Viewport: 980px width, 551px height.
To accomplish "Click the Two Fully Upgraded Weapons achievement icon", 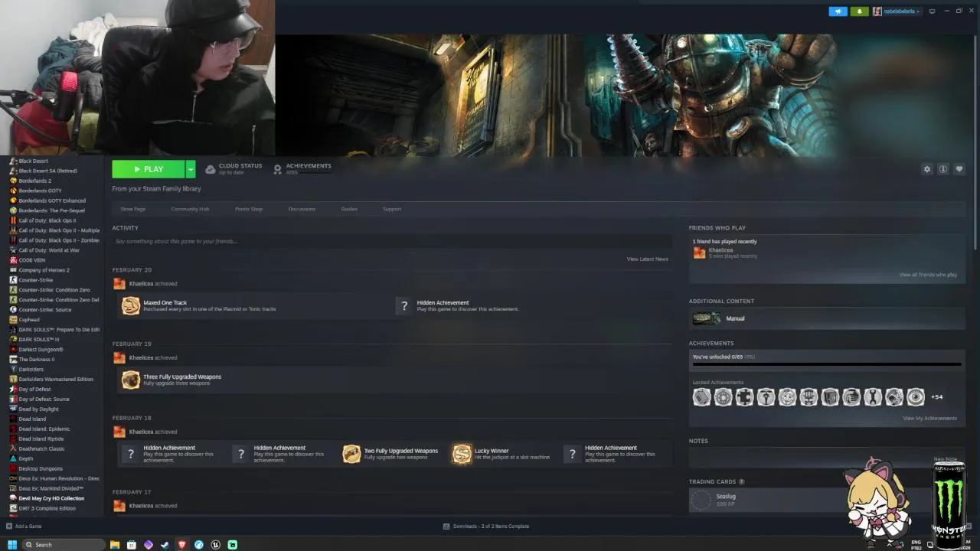I will 351,454.
